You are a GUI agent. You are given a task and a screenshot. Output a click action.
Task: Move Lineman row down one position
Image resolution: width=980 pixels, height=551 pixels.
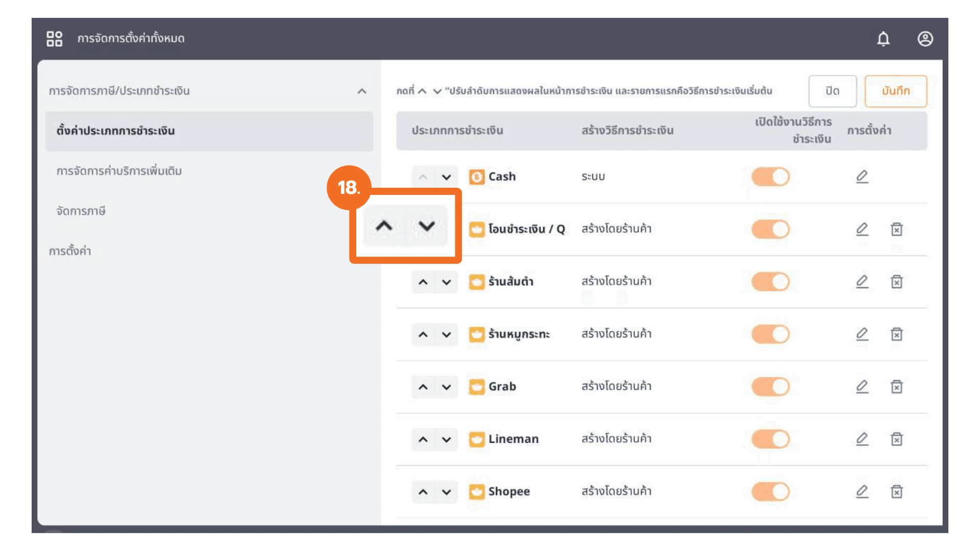click(446, 439)
